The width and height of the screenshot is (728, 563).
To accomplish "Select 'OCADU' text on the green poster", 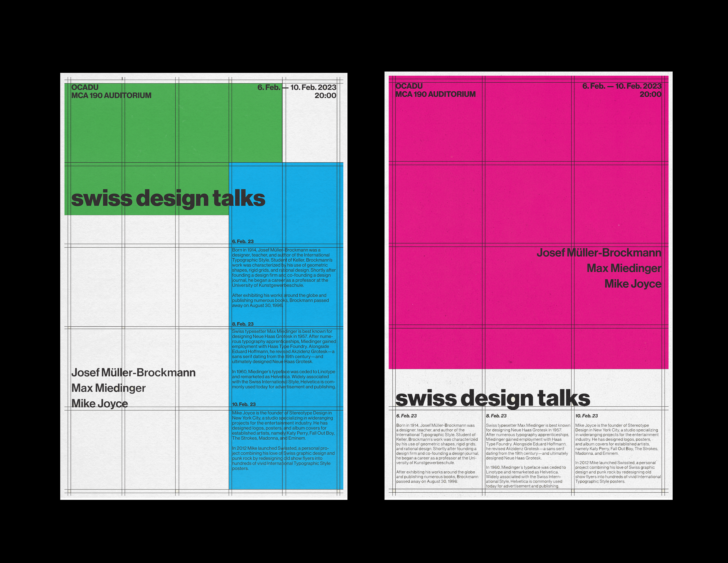I will pyautogui.click(x=85, y=87).
